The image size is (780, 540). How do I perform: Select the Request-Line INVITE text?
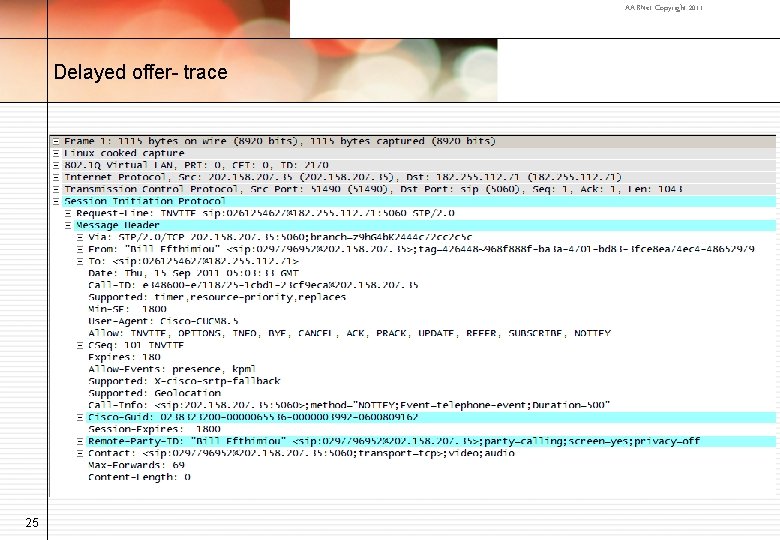(x=265, y=213)
